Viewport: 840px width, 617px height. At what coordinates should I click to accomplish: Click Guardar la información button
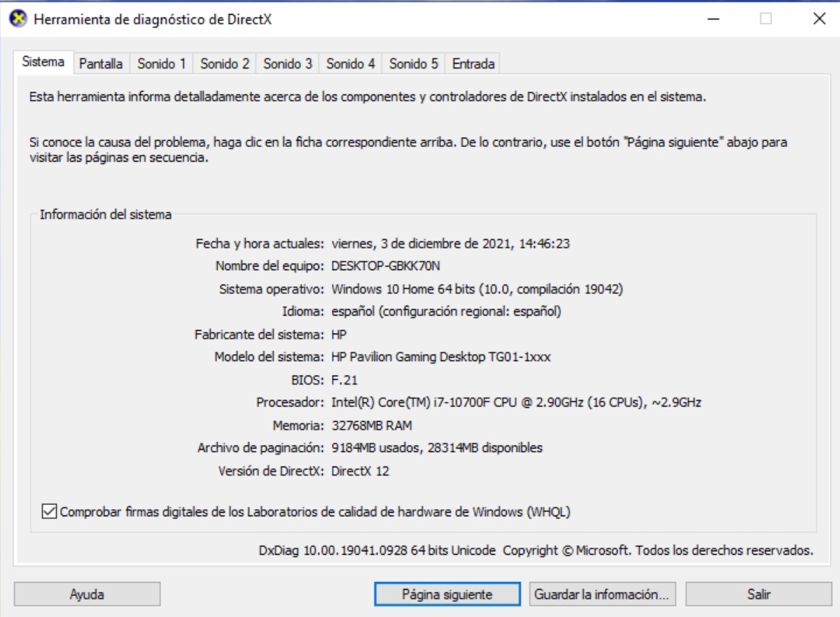coord(602,595)
